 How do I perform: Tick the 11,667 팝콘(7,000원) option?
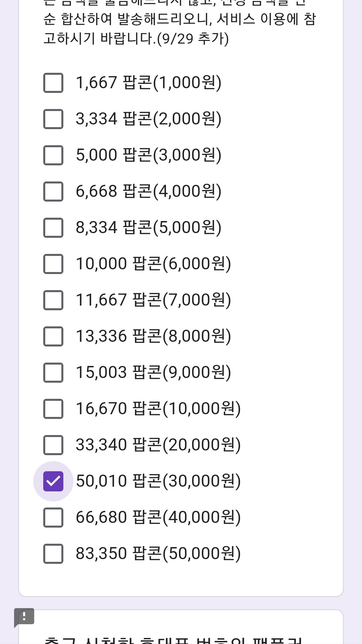coord(53,300)
